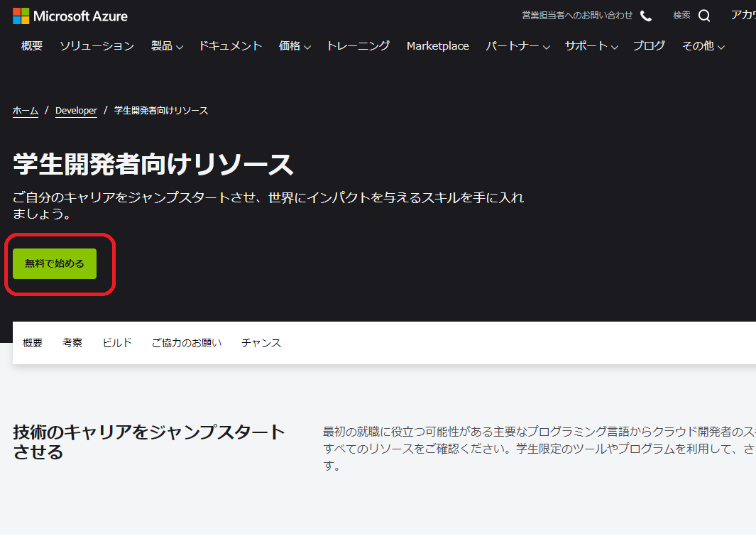Open ソリューション in top navigation

(97, 46)
